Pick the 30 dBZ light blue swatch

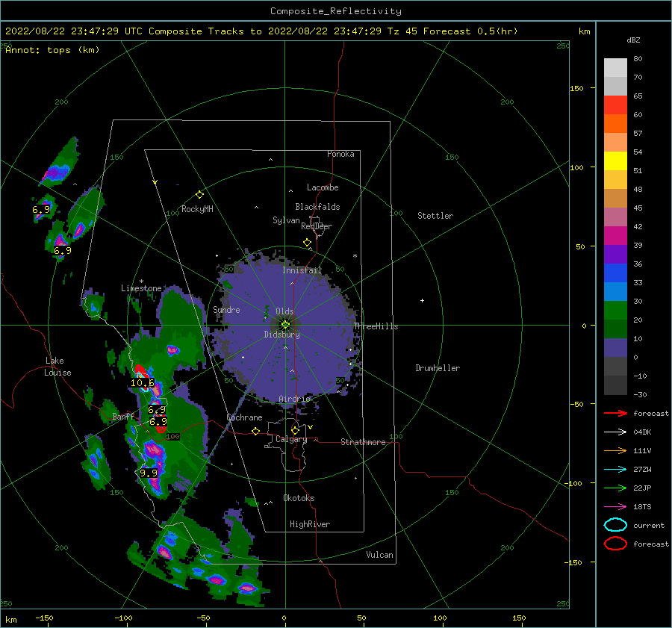click(x=615, y=291)
